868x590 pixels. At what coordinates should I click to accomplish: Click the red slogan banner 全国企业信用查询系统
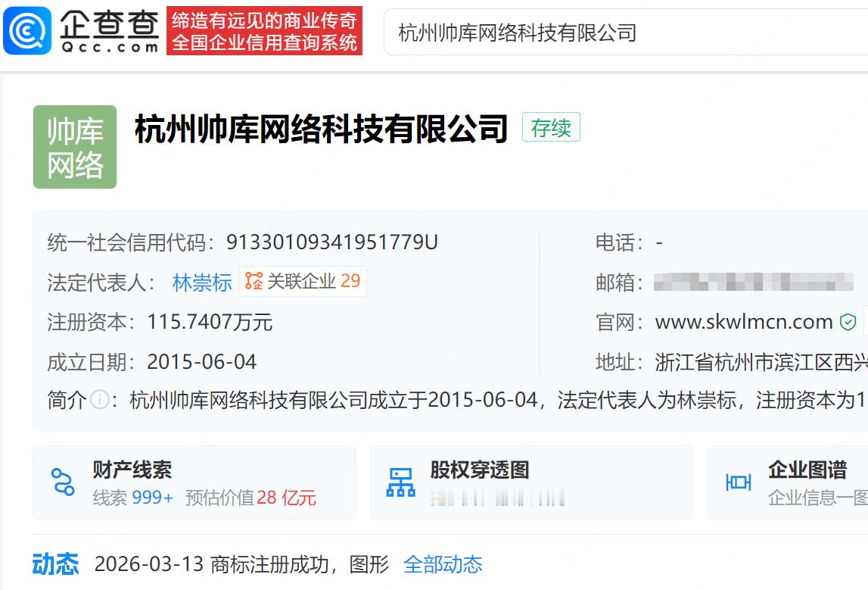pos(265,31)
